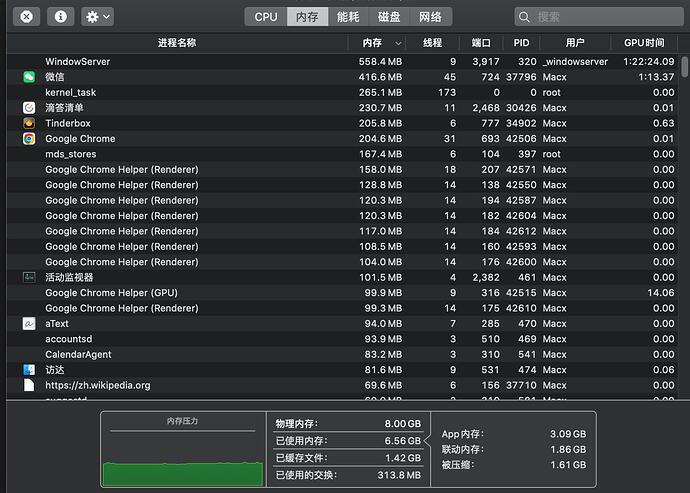Click the 微信 WeChat app icon
The height and width of the screenshot is (493, 690).
point(29,77)
